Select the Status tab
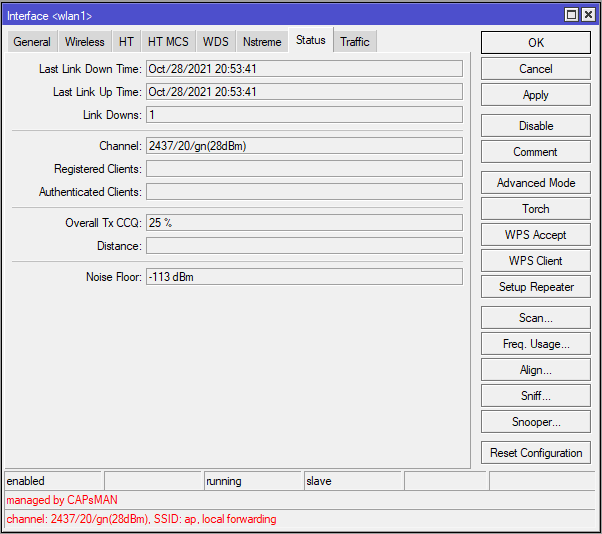The image size is (602, 534). pos(311,40)
